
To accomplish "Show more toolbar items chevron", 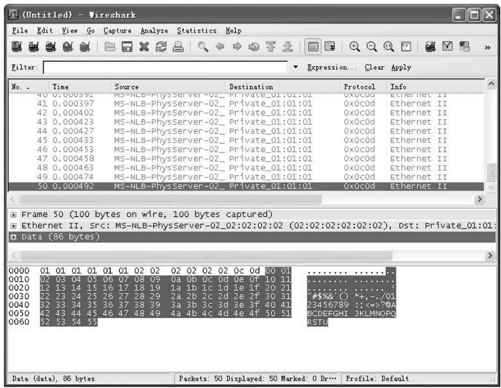I will point(488,48).
